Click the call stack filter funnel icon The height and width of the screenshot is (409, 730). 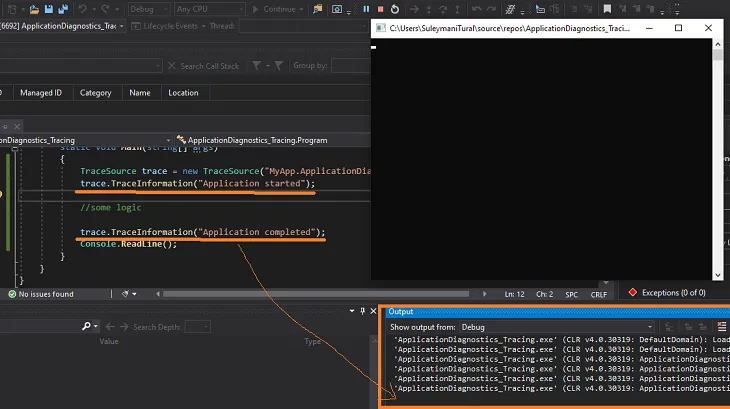point(256,66)
